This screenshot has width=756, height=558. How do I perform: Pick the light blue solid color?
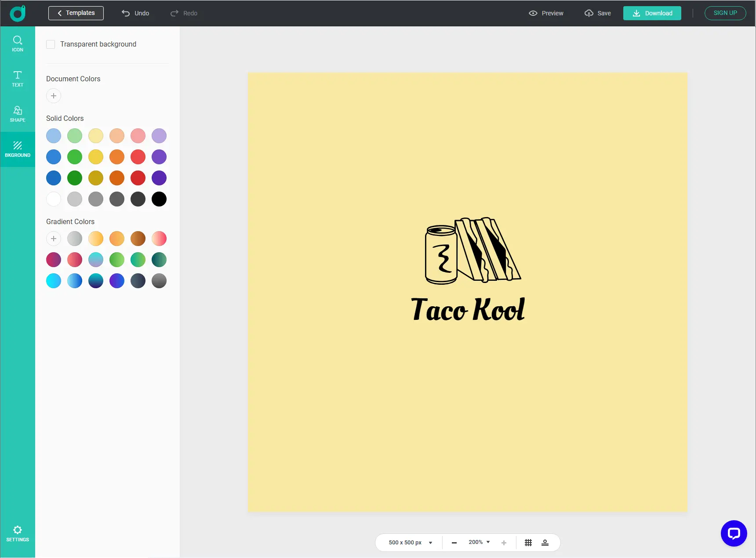54,136
